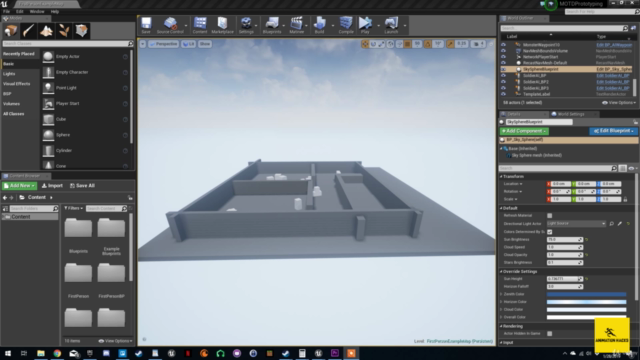The height and width of the screenshot is (360, 640).
Task: Toggle visibility of SoldierAI_BP in outliner
Action: 503,76
